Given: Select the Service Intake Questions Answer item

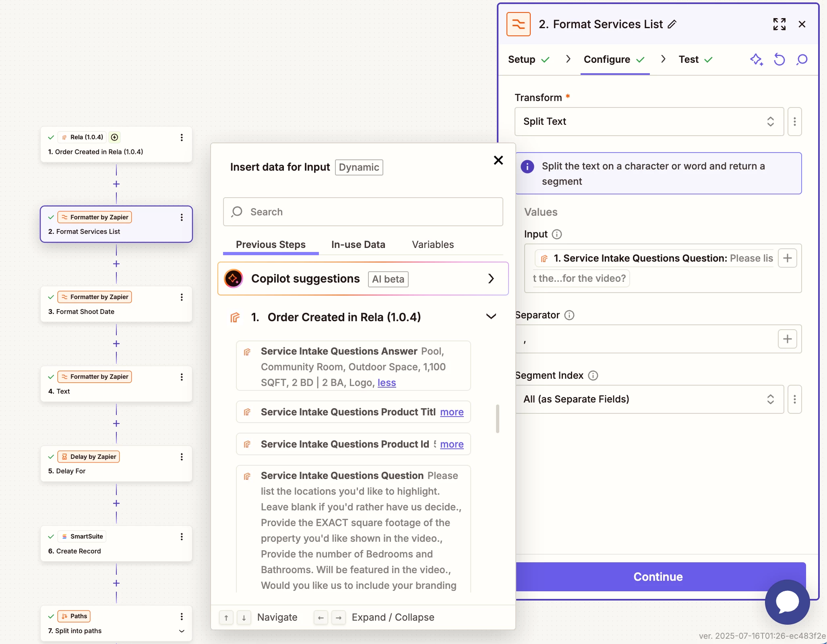Looking at the screenshot, I should click(354, 366).
